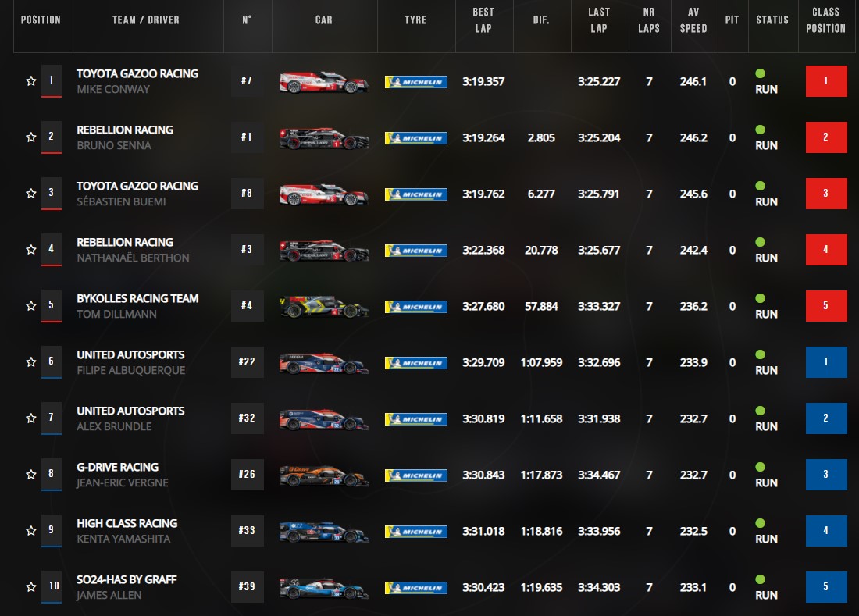Click Michelin logo in Bruno Senna row
The height and width of the screenshot is (616, 859).
click(415, 138)
